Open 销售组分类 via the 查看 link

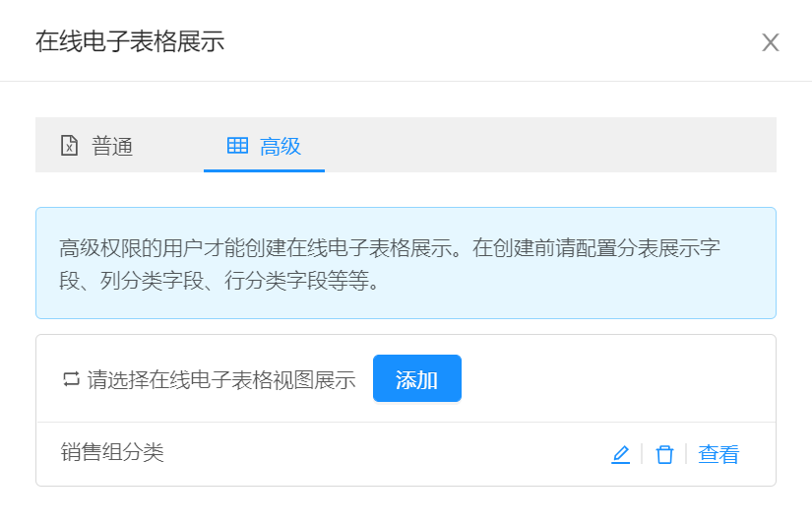(x=718, y=454)
